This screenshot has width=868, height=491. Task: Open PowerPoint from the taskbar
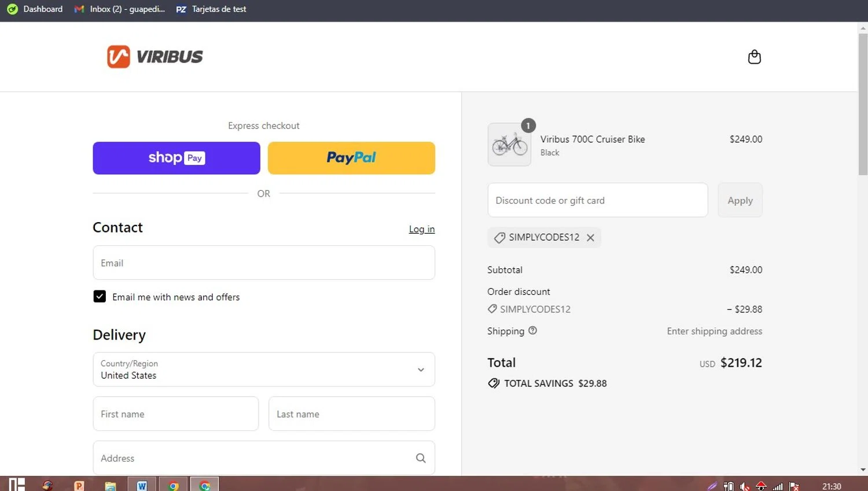pos(79,485)
